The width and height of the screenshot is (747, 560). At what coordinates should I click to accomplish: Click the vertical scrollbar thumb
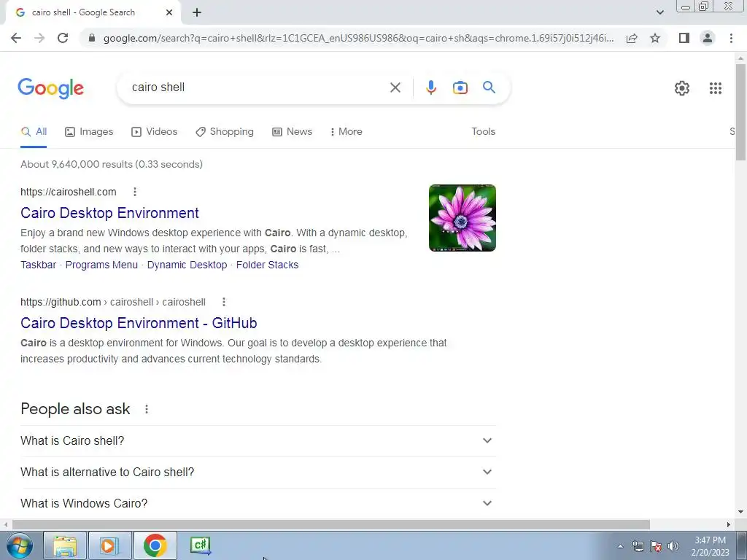pos(740,112)
